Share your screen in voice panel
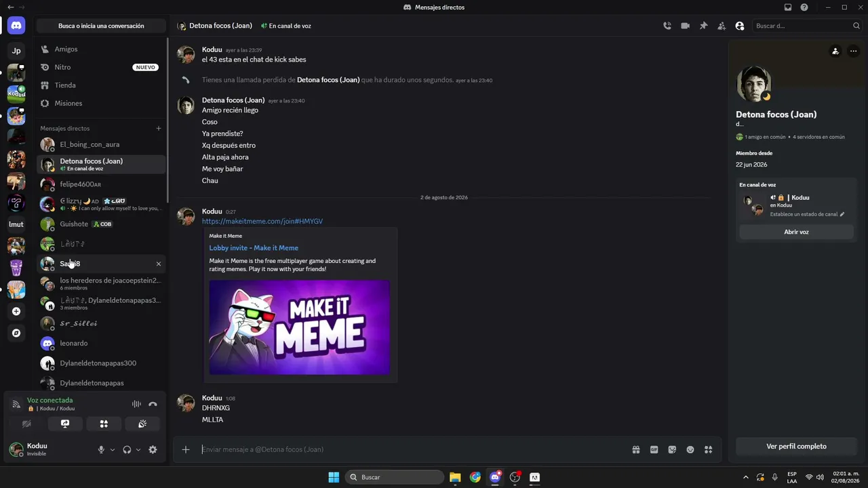Image resolution: width=868 pixels, height=488 pixels. click(65, 424)
